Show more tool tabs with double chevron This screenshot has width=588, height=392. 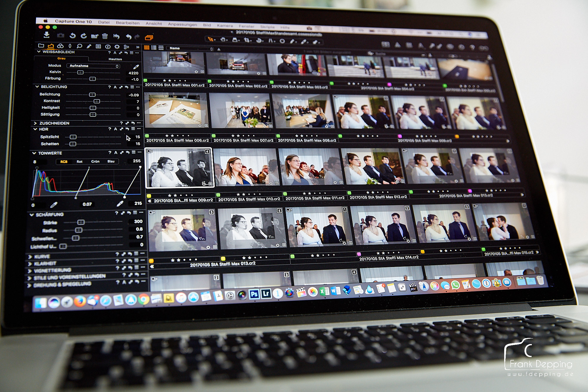pos(137,47)
